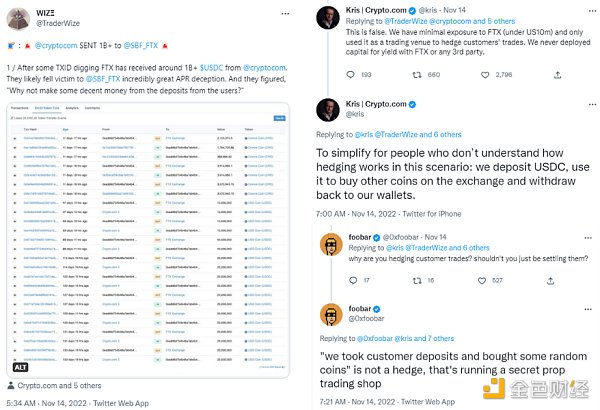Open the embedded transaction table image
600x410 pixels.
[152, 240]
